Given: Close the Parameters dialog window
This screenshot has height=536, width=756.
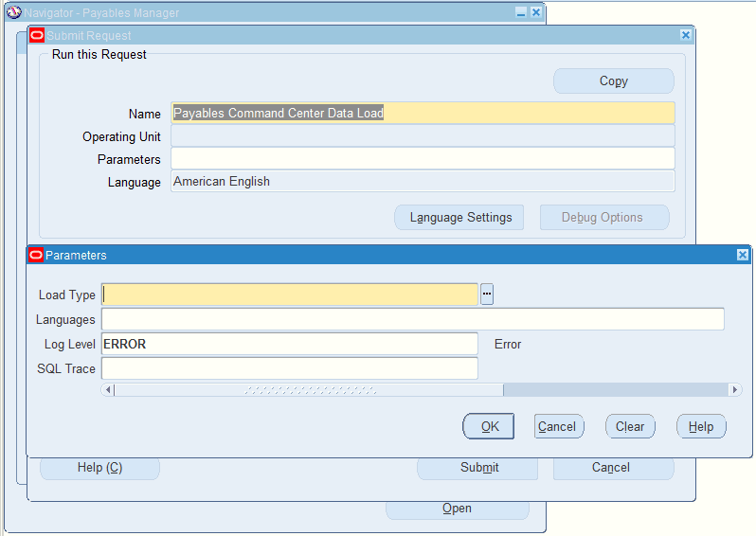Looking at the screenshot, I should 743,255.
